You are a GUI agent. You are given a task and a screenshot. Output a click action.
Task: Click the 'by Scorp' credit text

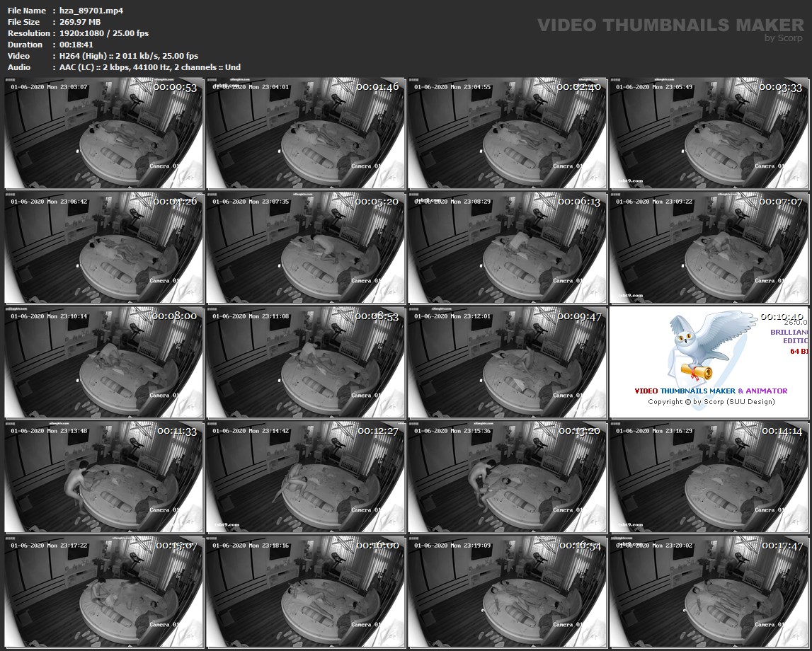[x=783, y=38]
